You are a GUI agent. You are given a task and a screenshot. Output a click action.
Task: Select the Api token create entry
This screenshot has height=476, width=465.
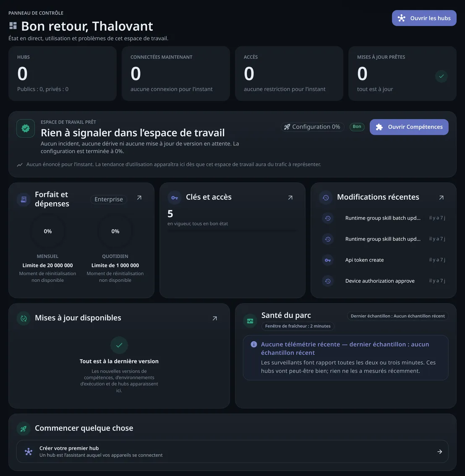[x=384, y=260]
